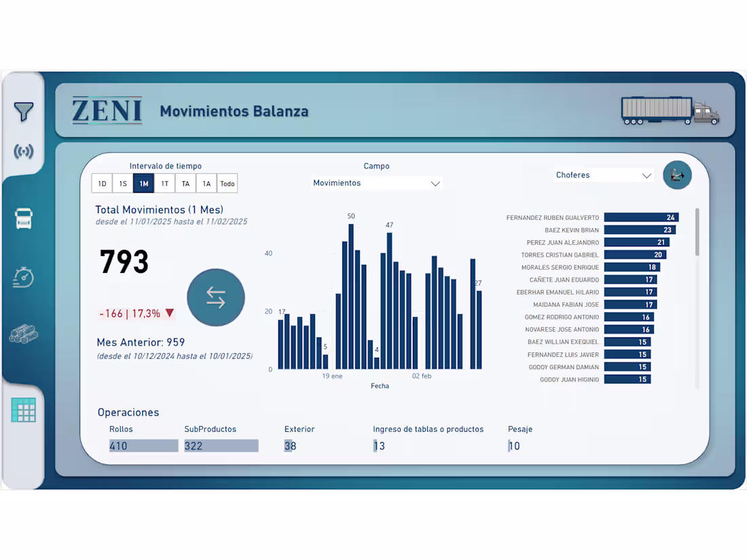Image resolution: width=747 pixels, height=560 pixels.
Task: Switch to the TA interval option
Action: [185, 183]
